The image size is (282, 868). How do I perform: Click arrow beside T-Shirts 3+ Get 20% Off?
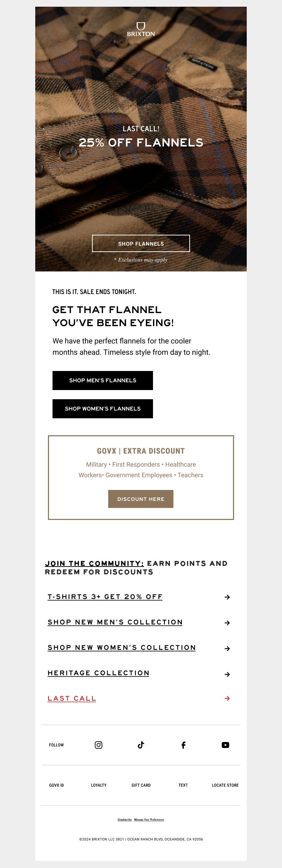click(227, 597)
